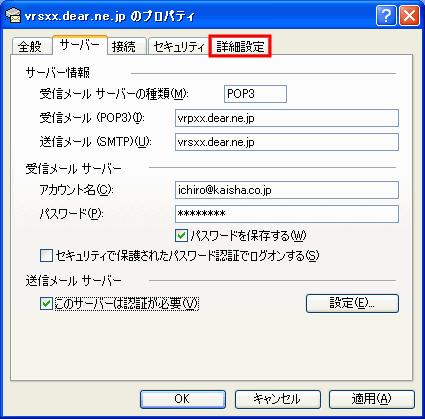Go to the 詳細設定 tab
Image resolution: width=425 pixels, height=419 pixels.
coord(240,46)
